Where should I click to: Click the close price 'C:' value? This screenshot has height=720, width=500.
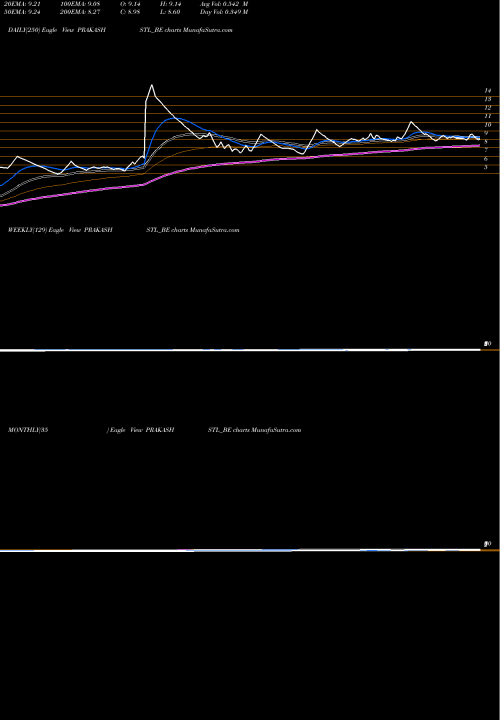pos(130,12)
